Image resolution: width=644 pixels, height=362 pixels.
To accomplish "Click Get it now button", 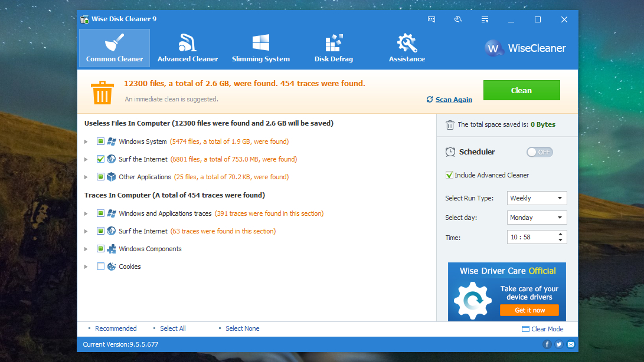I will click(529, 310).
